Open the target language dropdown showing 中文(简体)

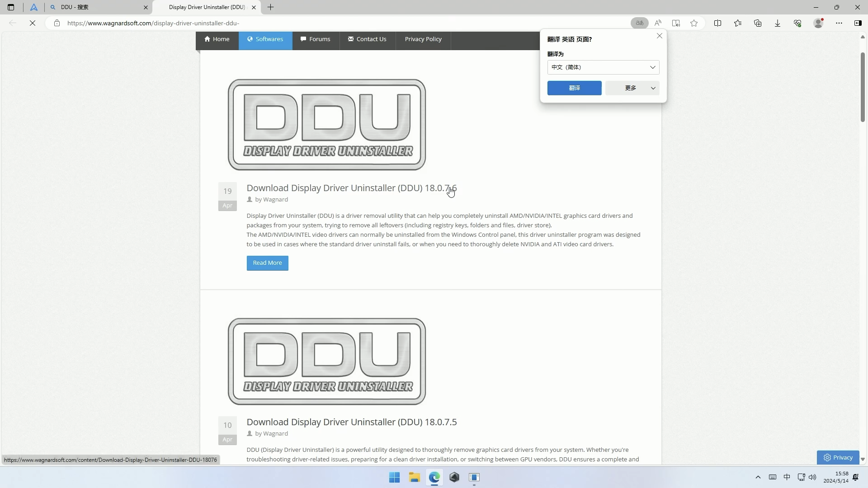click(603, 67)
